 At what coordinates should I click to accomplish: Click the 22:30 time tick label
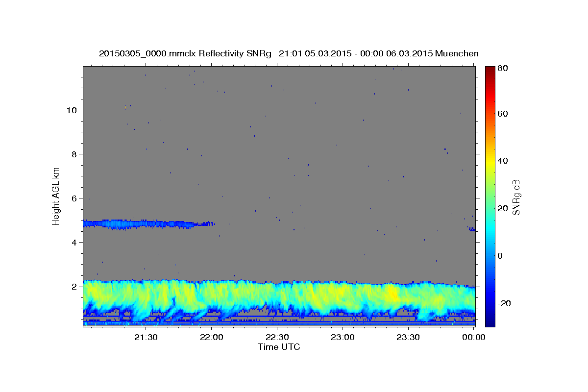point(277,337)
